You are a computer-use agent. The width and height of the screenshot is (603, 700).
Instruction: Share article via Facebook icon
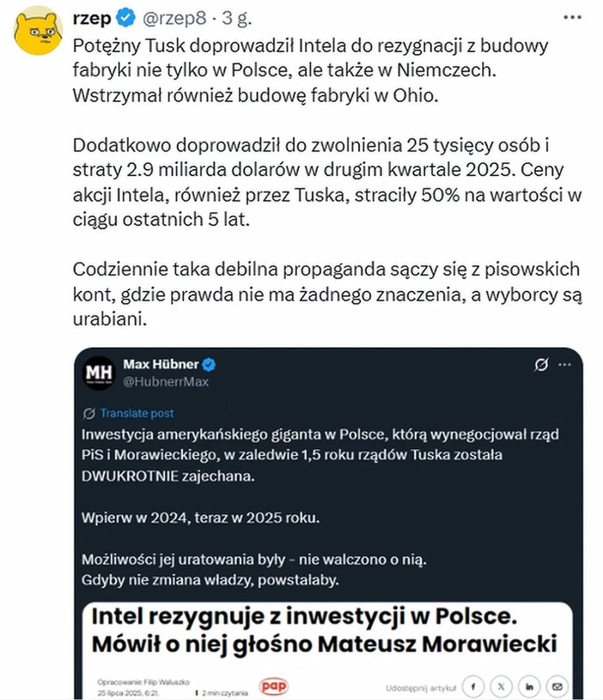[473, 687]
